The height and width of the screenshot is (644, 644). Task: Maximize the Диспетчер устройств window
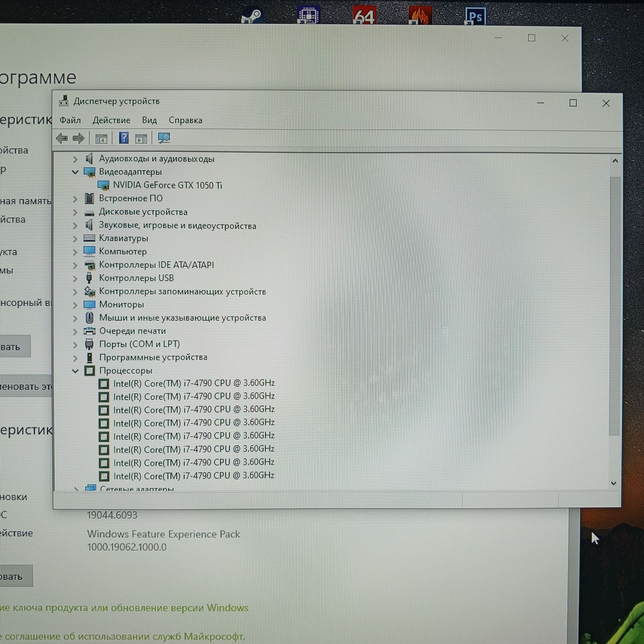point(573,103)
